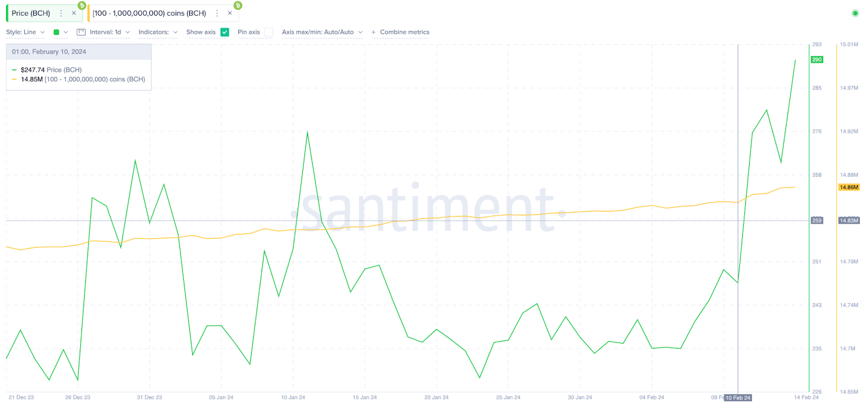
Task: Click the 21 Dec 23 axis date
Action: (21, 397)
